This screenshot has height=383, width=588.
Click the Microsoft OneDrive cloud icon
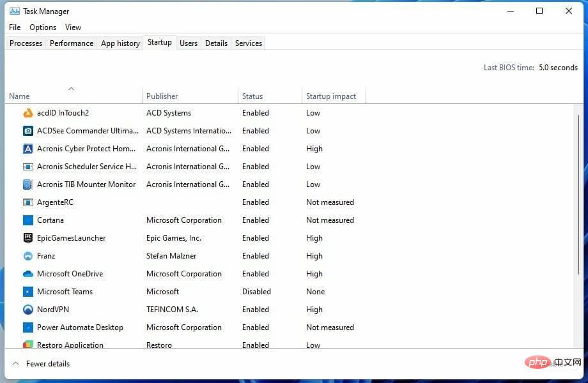click(x=28, y=274)
